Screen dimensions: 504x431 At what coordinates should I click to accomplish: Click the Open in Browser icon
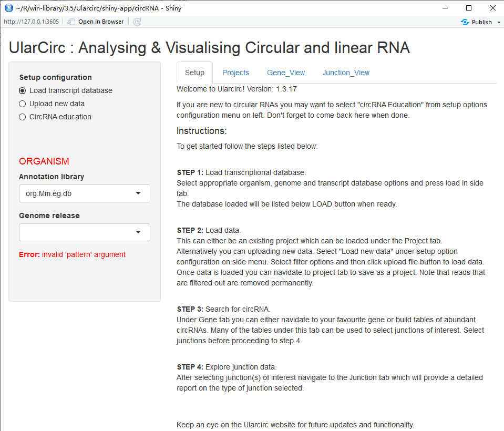[x=71, y=22]
